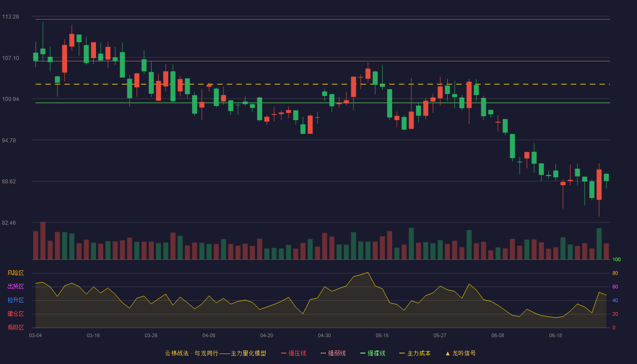This screenshot has height=364, width=637.
Task: Click the solid red strong pressure line
Action: click(323, 20)
